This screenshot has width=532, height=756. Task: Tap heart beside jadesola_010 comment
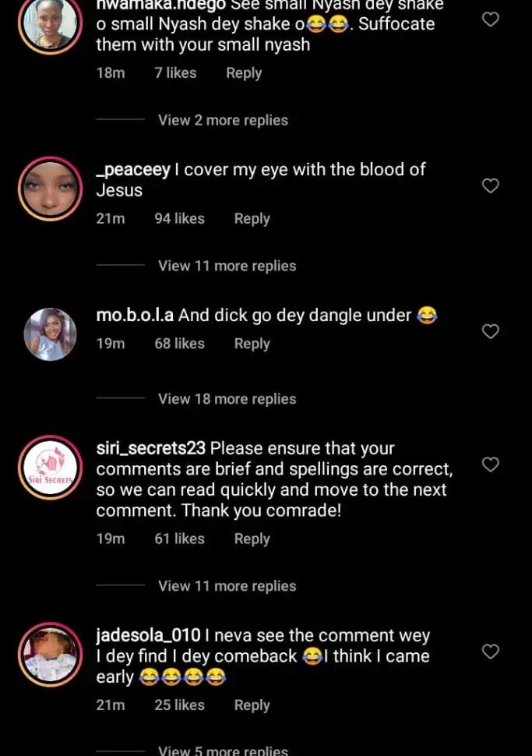pyautogui.click(x=491, y=652)
